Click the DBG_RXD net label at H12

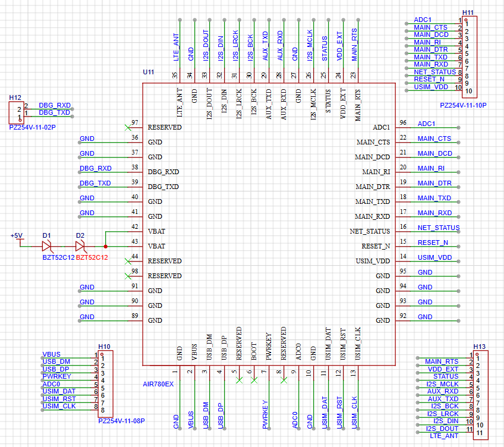55,105
